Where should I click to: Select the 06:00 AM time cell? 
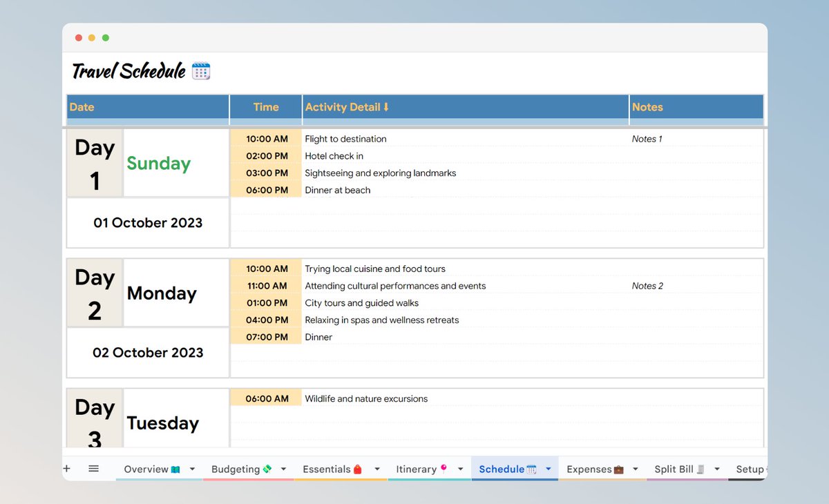[x=266, y=398]
